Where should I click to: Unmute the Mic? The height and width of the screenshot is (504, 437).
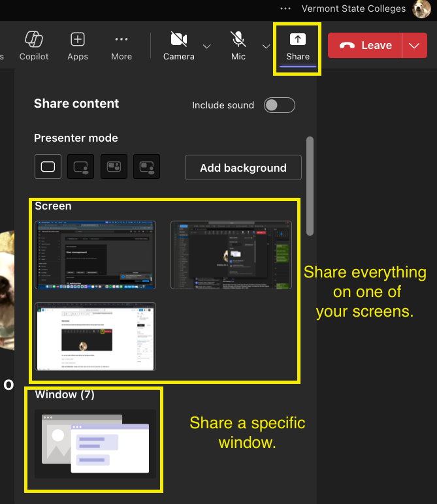click(x=238, y=45)
